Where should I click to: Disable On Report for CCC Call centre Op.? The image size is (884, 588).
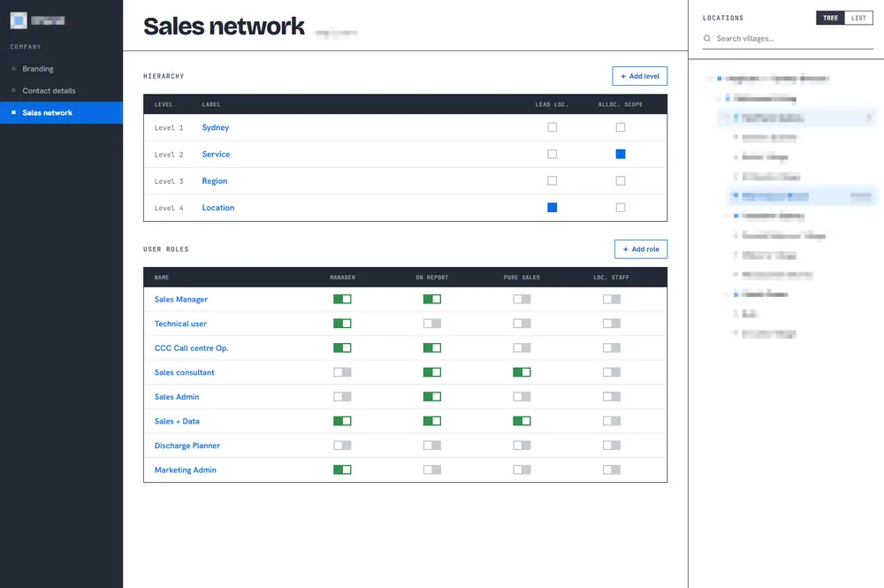point(432,347)
